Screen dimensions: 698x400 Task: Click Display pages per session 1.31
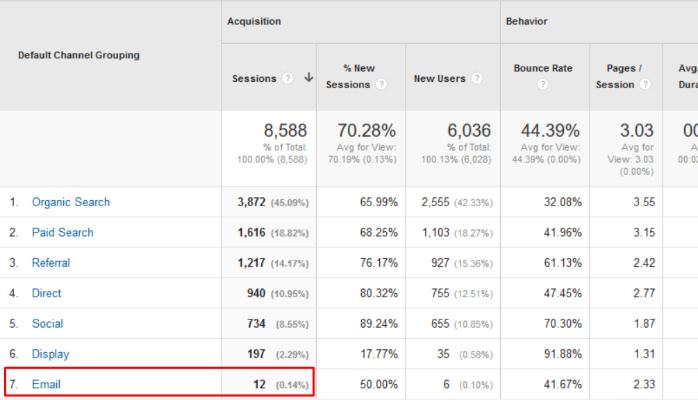click(644, 354)
